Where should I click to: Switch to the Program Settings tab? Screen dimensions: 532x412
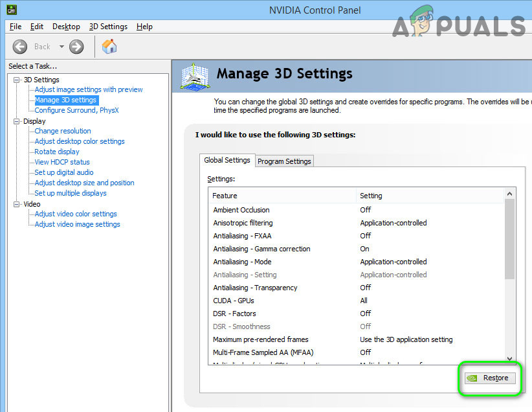284,161
